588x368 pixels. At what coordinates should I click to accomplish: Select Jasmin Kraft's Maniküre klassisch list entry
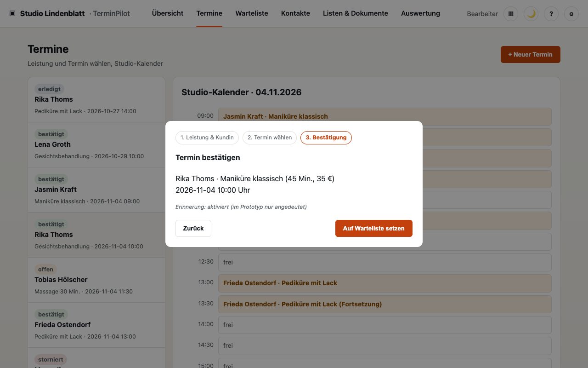tap(96, 190)
